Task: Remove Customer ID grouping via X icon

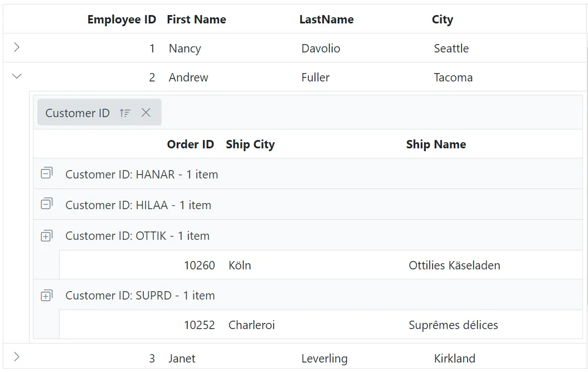Action: [x=146, y=113]
